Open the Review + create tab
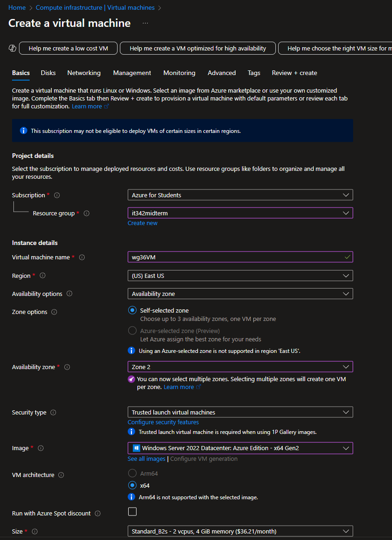This screenshot has width=392, height=540. tap(294, 73)
